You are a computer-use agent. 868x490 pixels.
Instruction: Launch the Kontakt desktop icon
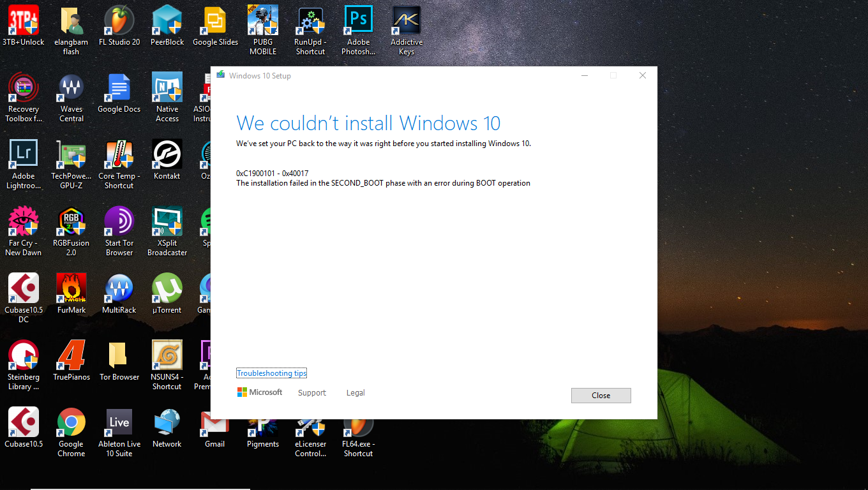point(167,160)
